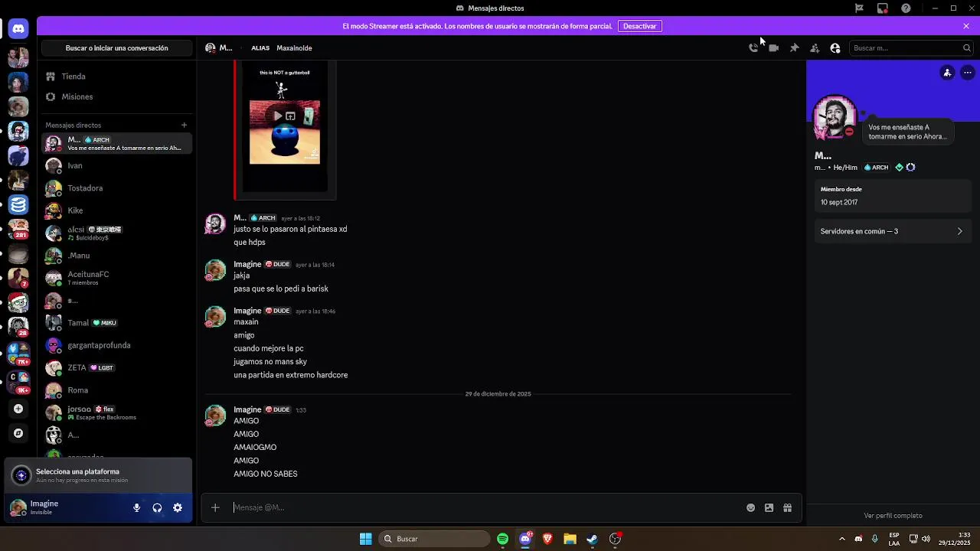Screen dimensions: 980x551
Task: Click Desactivar streamer mode button
Action: pos(639,26)
